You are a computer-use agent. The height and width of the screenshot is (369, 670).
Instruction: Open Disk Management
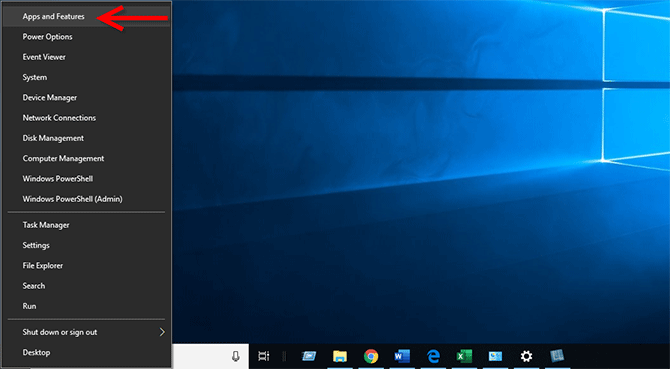pyautogui.click(x=87, y=138)
